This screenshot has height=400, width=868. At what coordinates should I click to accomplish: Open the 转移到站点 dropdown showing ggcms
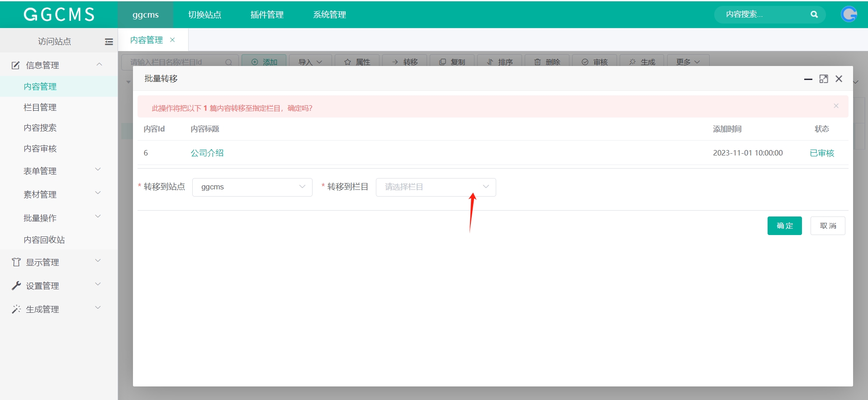[252, 187]
